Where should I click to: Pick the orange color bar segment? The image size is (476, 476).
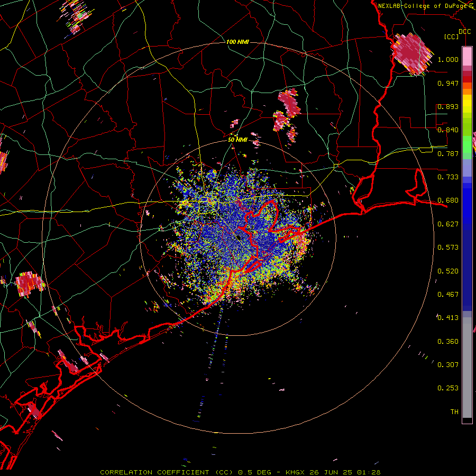(x=467, y=91)
